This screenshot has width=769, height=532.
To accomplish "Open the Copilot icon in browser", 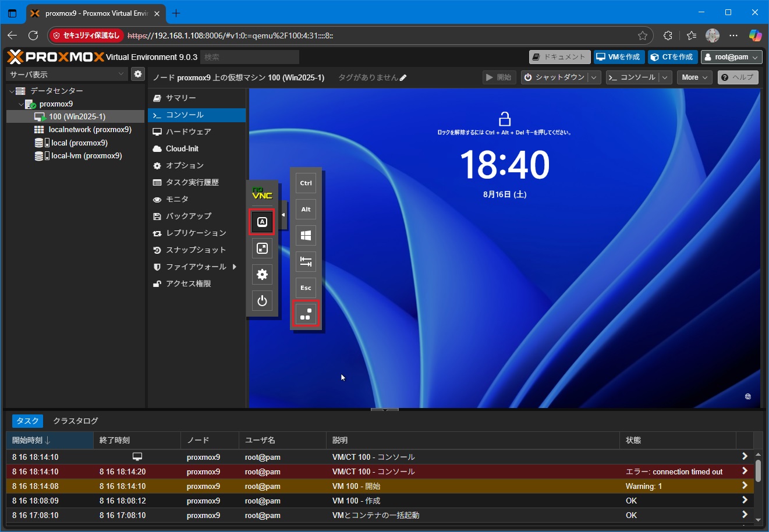I will [x=755, y=36].
